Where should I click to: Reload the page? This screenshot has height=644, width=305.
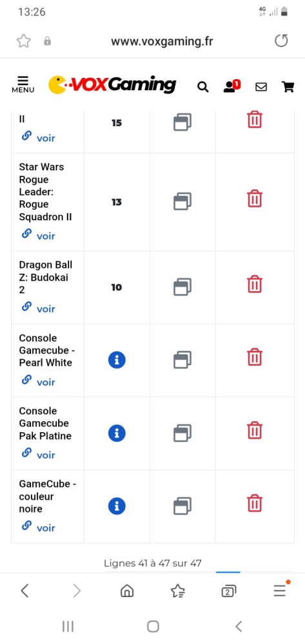point(281,41)
